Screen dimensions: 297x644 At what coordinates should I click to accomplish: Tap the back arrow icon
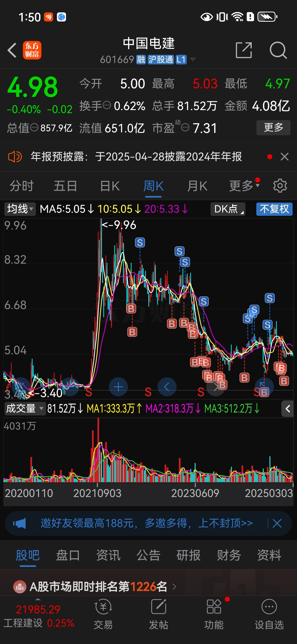coord(12,50)
